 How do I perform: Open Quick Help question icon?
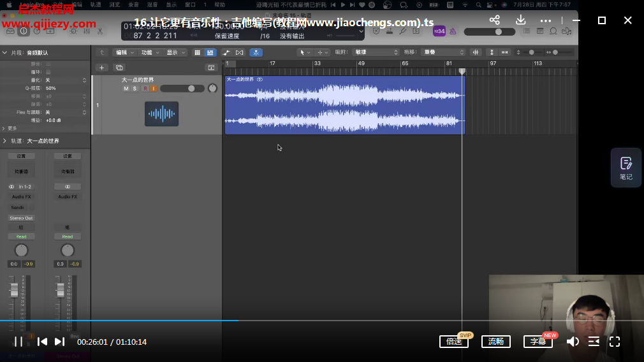tap(37, 31)
